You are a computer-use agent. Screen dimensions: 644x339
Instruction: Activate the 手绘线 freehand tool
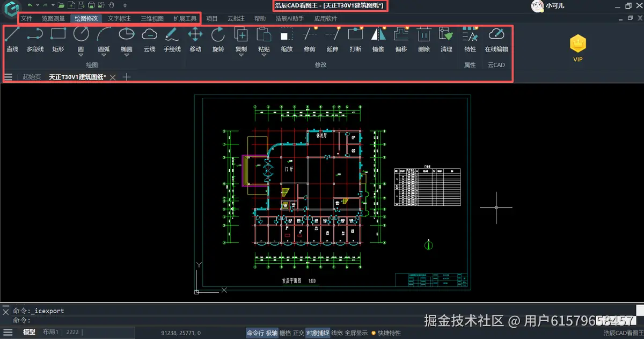[x=172, y=39]
